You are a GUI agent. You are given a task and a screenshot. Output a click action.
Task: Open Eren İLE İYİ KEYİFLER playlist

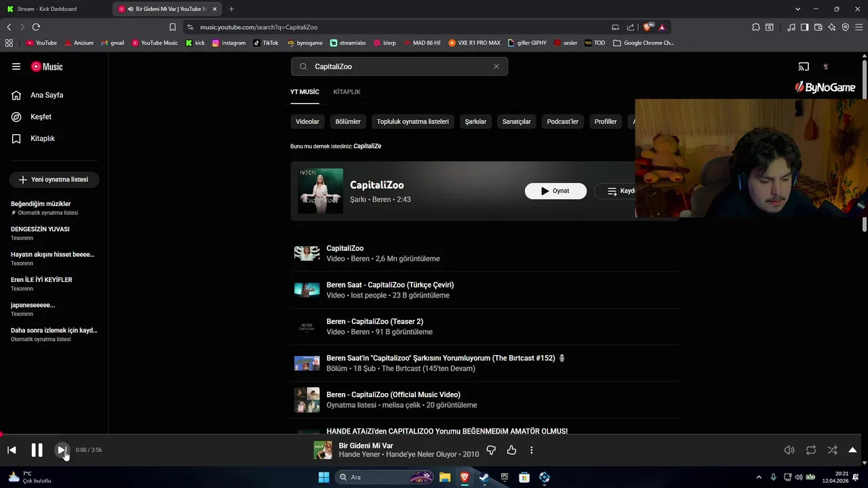[54, 284]
